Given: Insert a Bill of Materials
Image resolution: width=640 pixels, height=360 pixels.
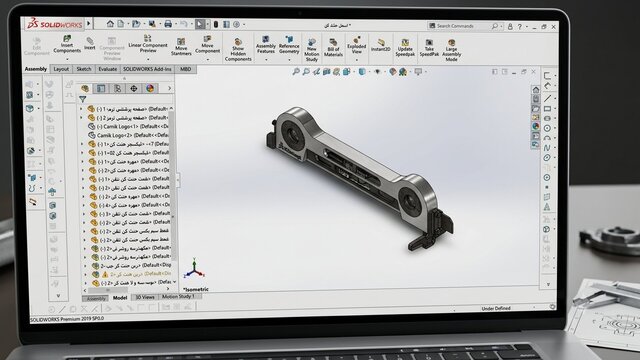Looking at the screenshot, I should [x=333, y=48].
